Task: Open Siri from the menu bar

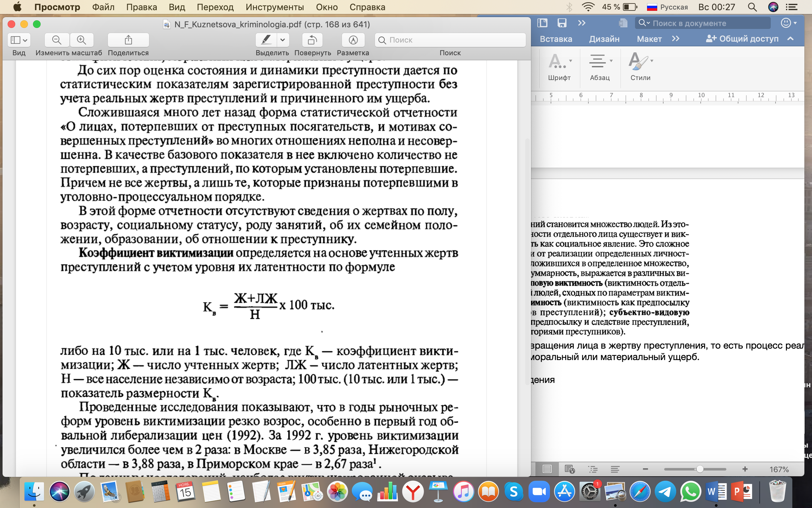Action: click(x=773, y=7)
